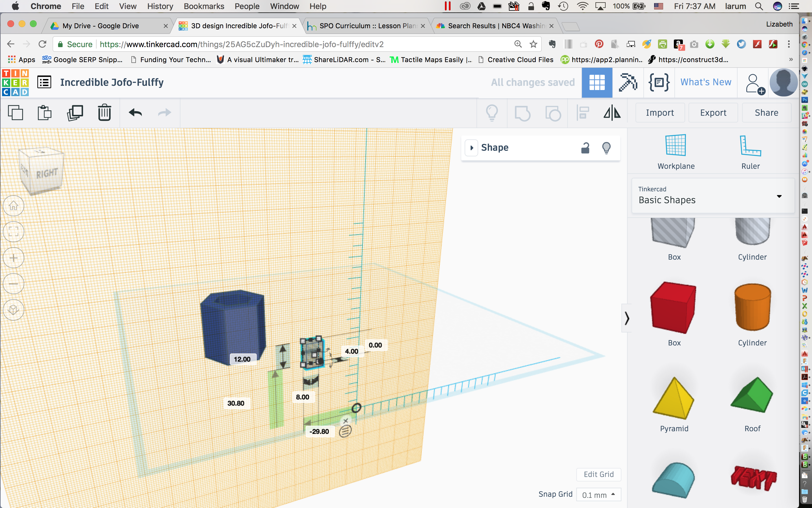The width and height of the screenshot is (812, 508).
Task: Click the Home view button
Action: pyautogui.click(x=14, y=206)
